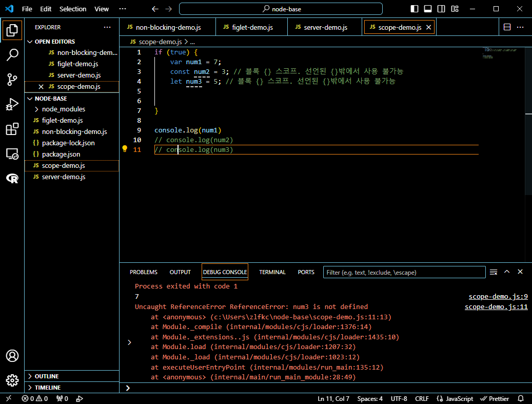Open the Remote Explorer icon
The image size is (532, 404).
(x=12, y=154)
